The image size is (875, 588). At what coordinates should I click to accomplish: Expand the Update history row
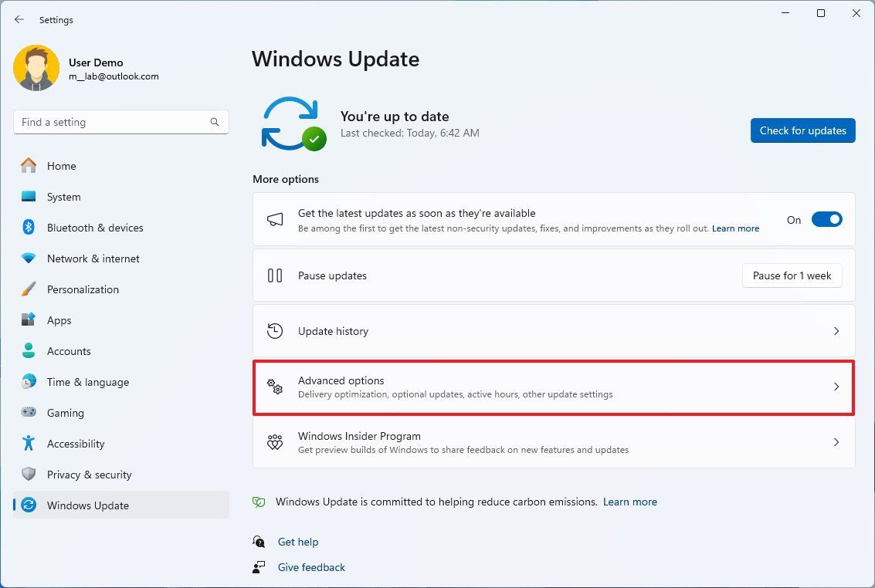[x=836, y=330]
